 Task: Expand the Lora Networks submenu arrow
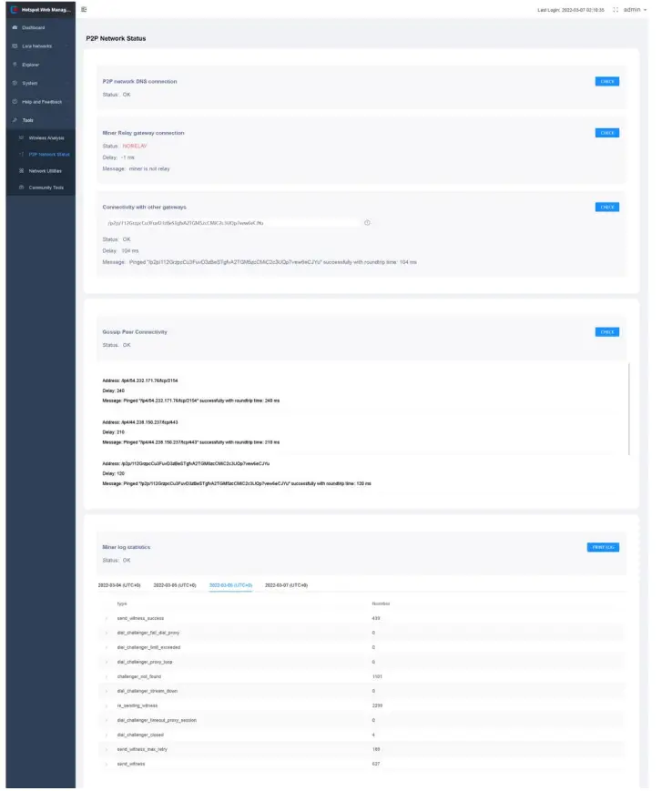click(67, 46)
